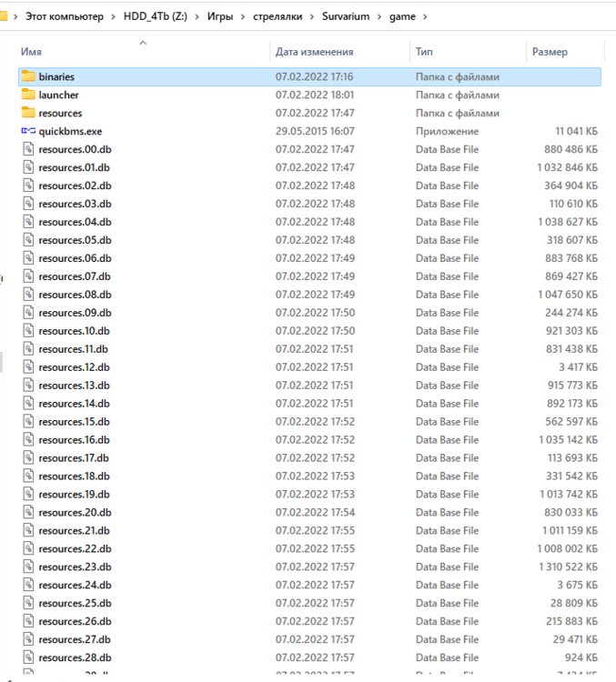Select file name resources.22.db

[x=75, y=549]
